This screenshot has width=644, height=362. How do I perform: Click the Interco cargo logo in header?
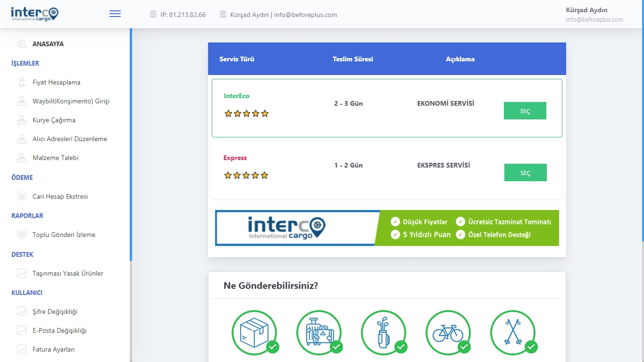(x=35, y=14)
